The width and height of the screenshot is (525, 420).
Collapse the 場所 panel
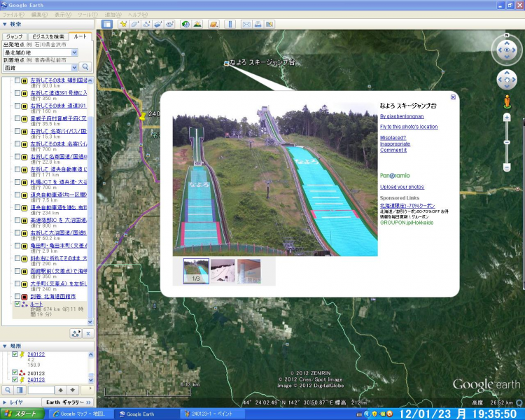pos(5,346)
